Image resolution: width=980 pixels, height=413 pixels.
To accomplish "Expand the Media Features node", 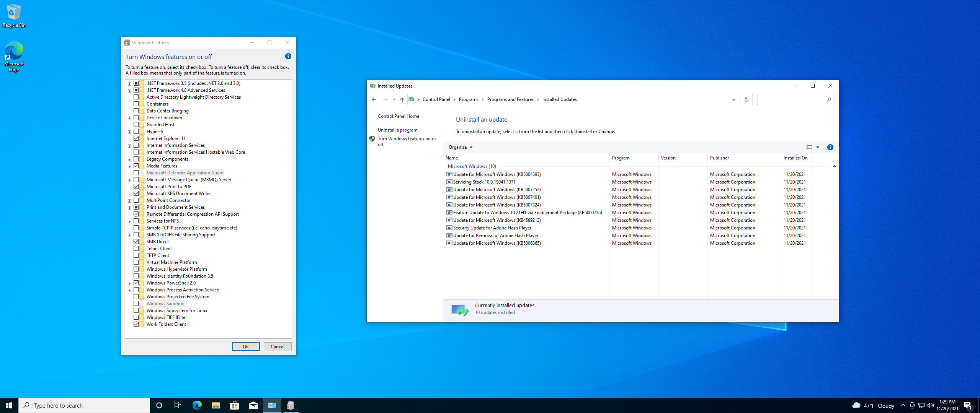I will coord(129,166).
